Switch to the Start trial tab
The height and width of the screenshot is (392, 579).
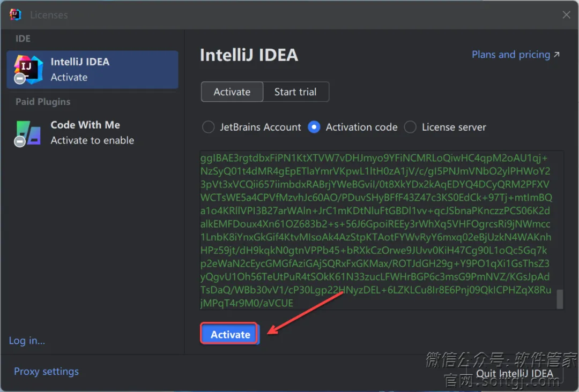tap(295, 92)
